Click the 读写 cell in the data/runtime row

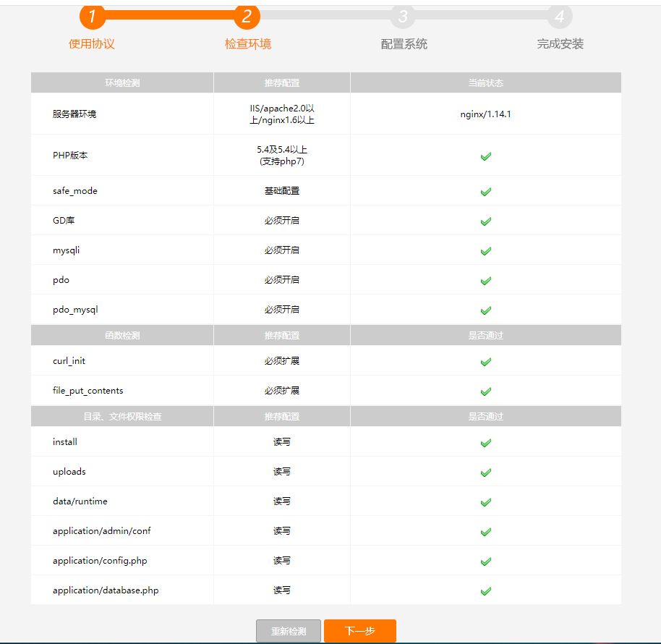click(282, 501)
